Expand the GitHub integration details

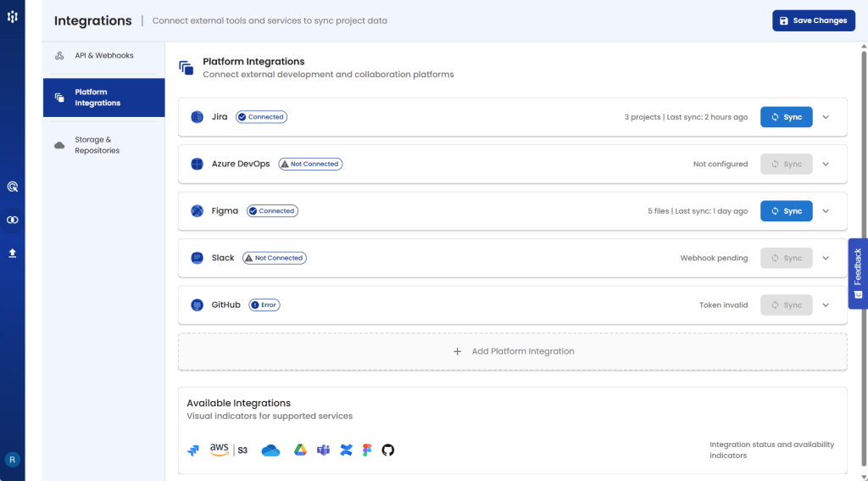(x=826, y=305)
